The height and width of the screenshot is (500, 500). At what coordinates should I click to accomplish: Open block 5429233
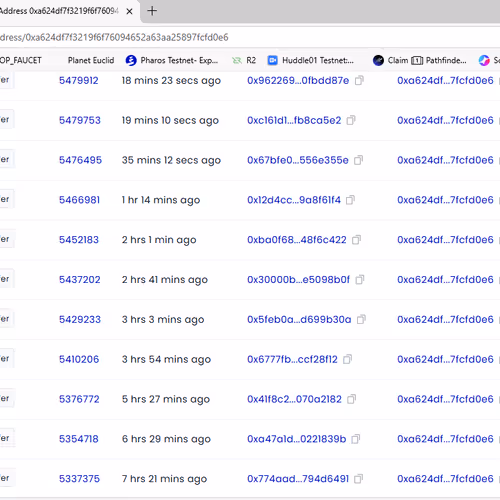[80, 320]
